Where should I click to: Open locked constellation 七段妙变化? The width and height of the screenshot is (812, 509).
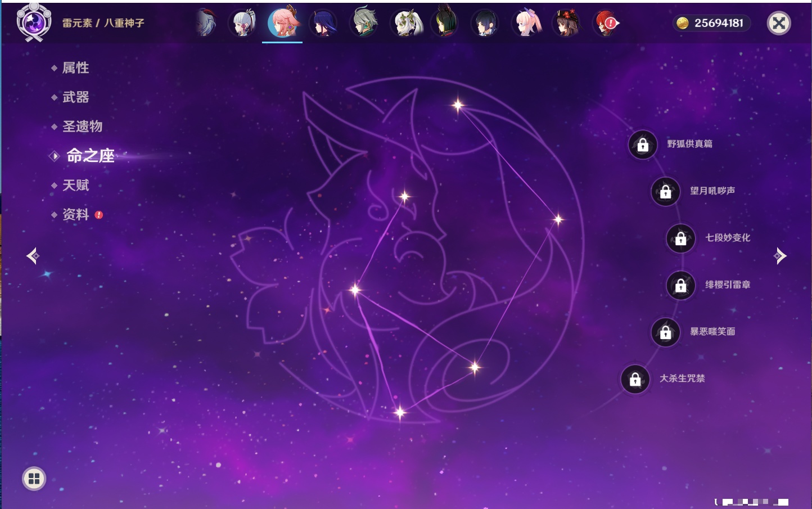tap(680, 238)
